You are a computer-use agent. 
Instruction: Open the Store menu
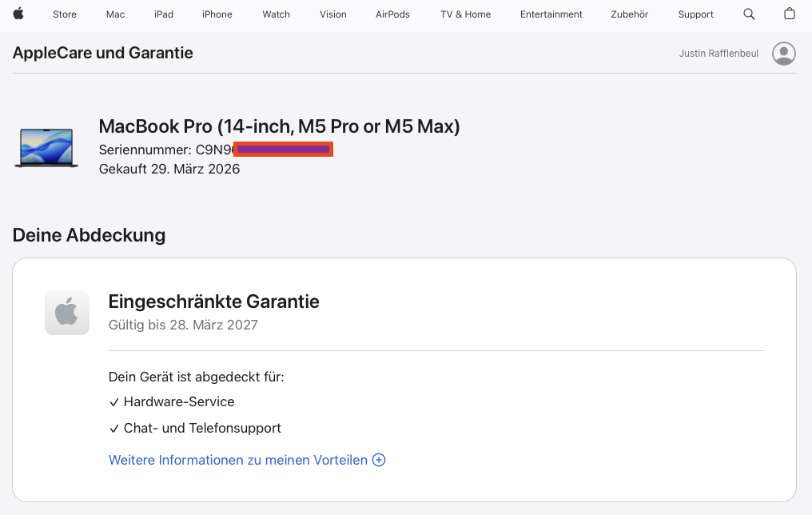(x=65, y=14)
